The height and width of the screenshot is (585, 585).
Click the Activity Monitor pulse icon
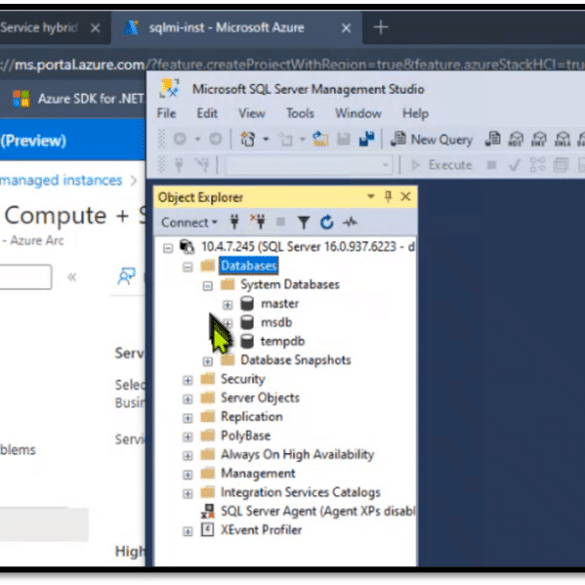point(350,222)
